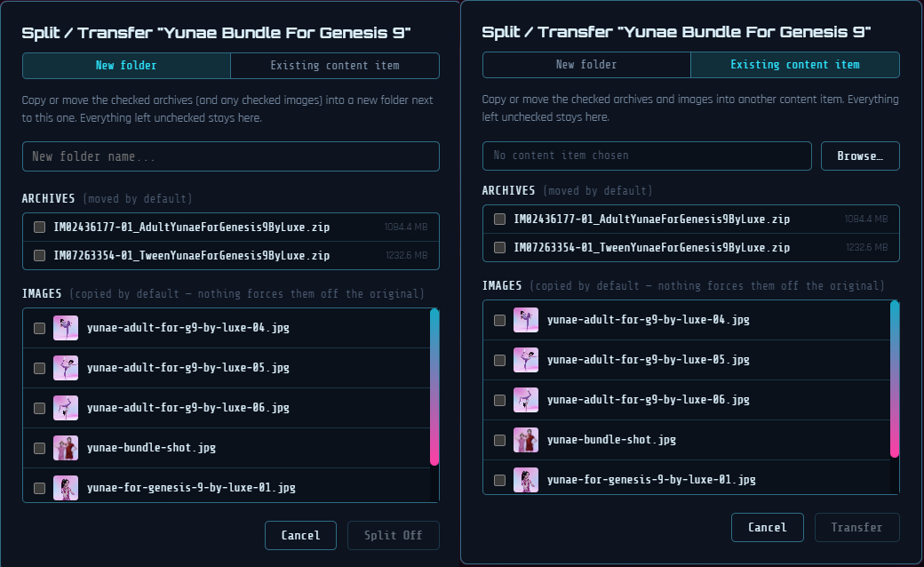Tick yunae-adult-for-g9-by-luxe-04.jpg in Transfer dialog
The height and width of the screenshot is (567, 924).
pyautogui.click(x=499, y=320)
